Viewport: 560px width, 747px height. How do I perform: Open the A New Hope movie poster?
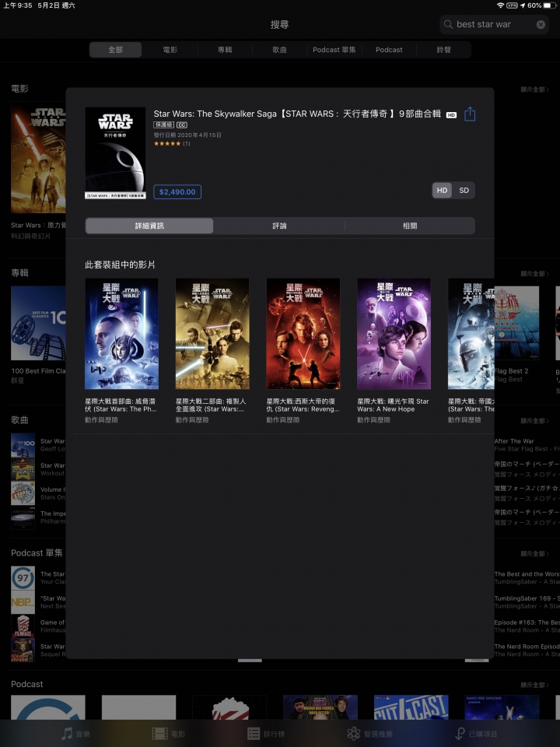pyautogui.click(x=394, y=334)
